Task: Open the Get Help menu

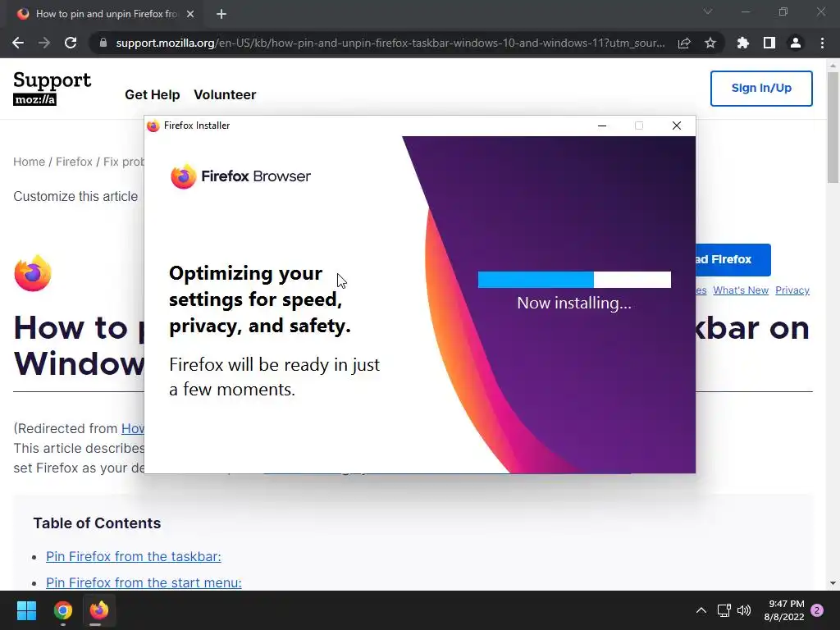Action: click(152, 95)
